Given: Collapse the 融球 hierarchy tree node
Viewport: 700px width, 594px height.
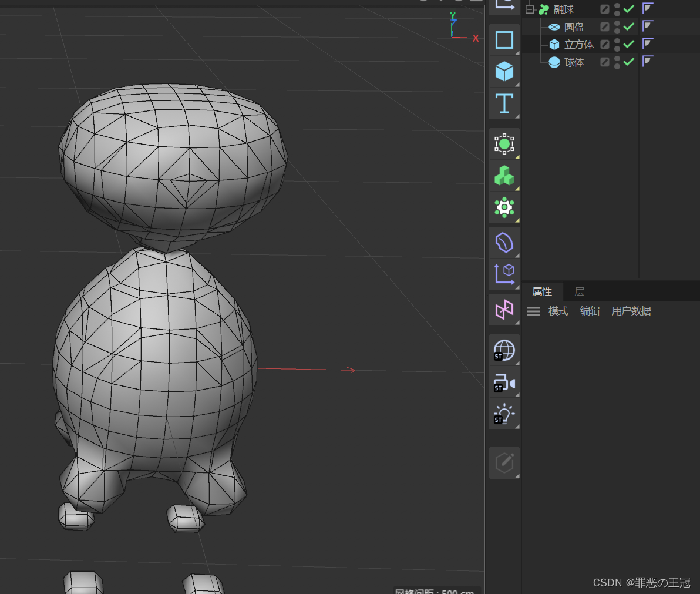Looking at the screenshot, I should coord(530,9).
